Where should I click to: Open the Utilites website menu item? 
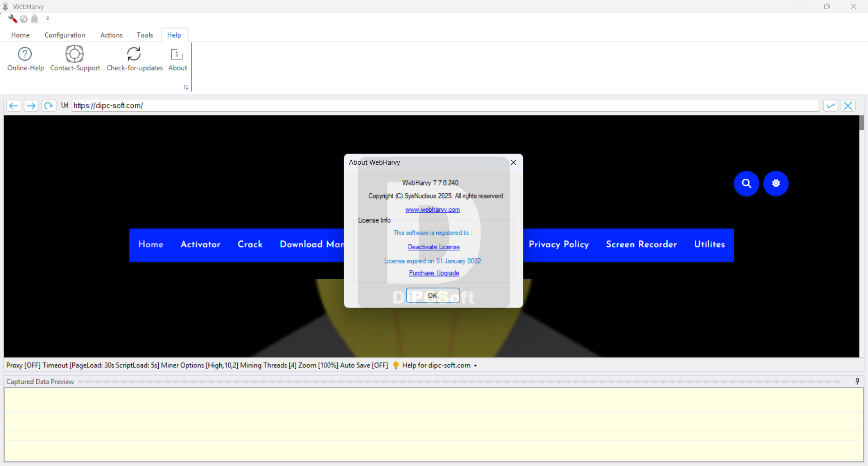(709, 244)
